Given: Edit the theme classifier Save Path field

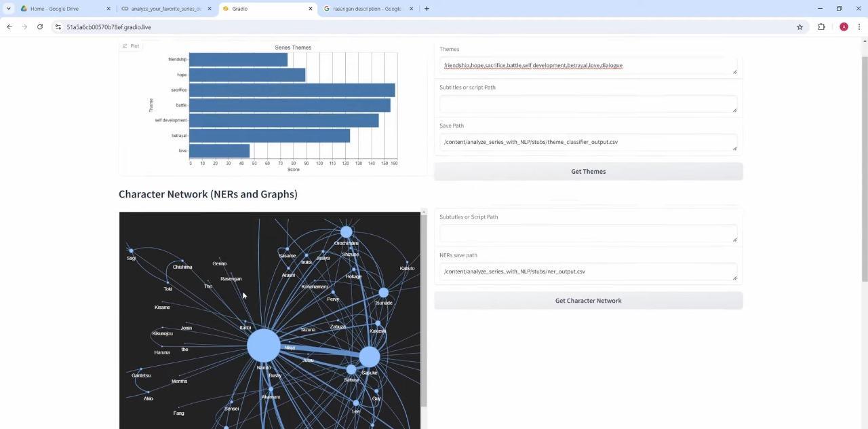Looking at the screenshot, I should [x=588, y=143].
